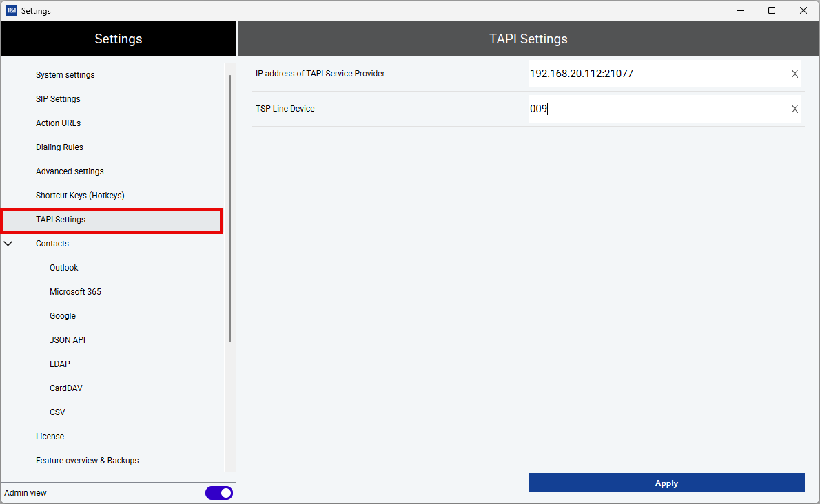The image size is (820, 504).
Task: Open Action URLs settings
Action: pyautogui.click(x=58, y=123)
